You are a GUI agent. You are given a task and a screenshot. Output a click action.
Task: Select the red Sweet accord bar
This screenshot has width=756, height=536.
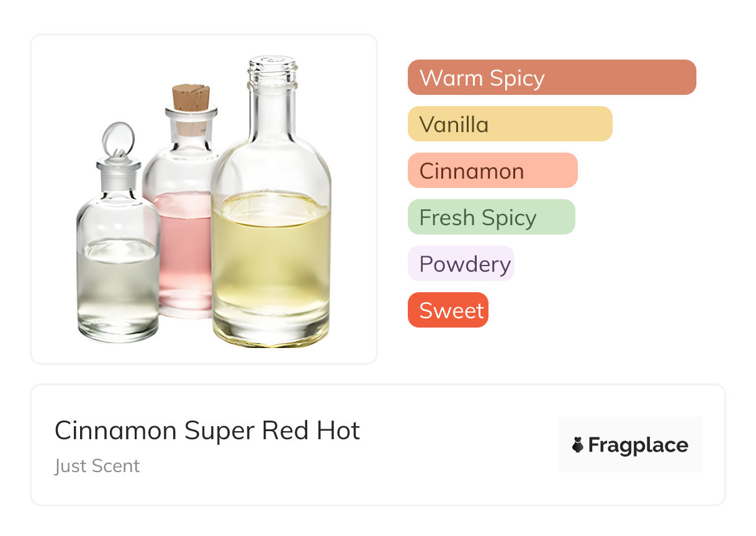click(x=448, y=310)
